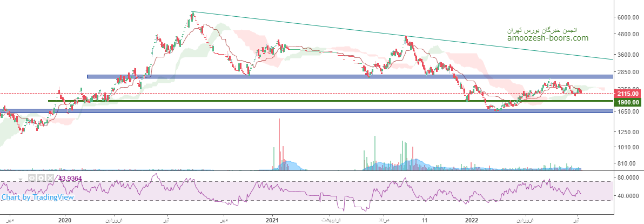Expand the RSI indicator legend dropdown arrow
Image resolution: width=644 pixels, height=224 pixels.
pos(22,178)
